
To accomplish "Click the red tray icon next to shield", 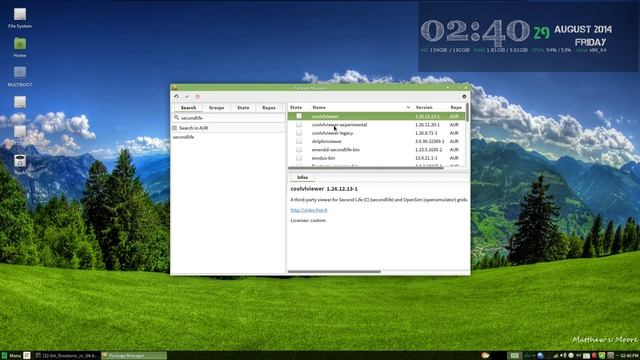I will click(x=594, y=356).
